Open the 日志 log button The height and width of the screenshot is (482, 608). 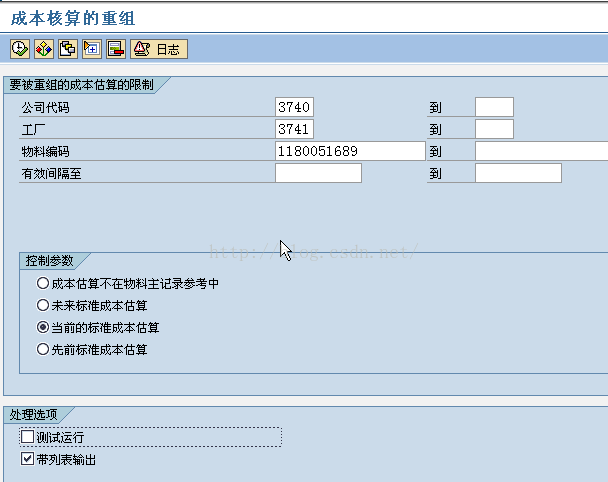[x=159, y=49]
